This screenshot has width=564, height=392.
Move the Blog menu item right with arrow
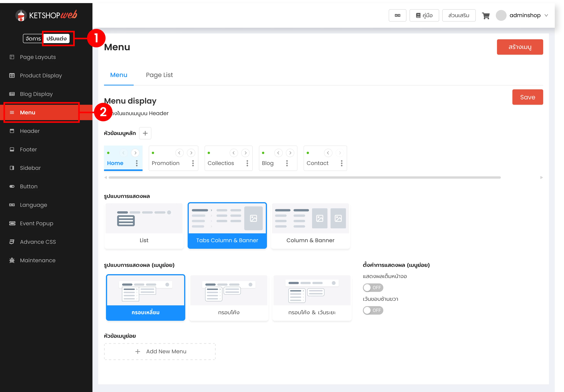point(290,153)
